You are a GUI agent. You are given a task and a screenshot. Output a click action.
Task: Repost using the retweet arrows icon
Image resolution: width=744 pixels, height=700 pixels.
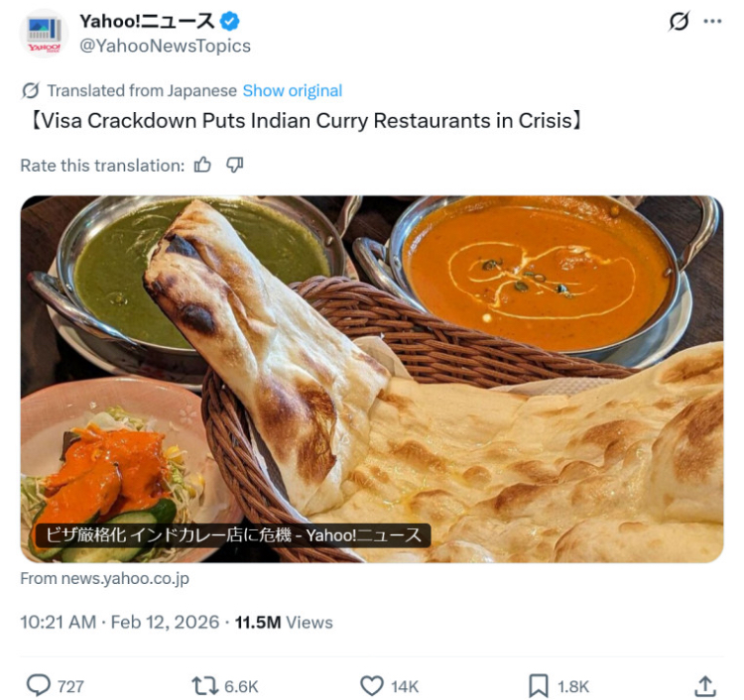coord(204,686)
